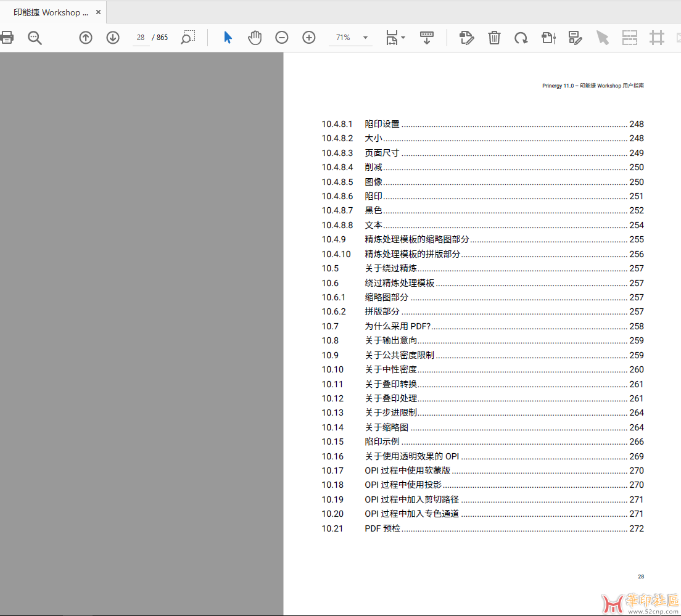Screen dimensions: 681x616
Task: Choose the Selection arrow tool
Action: click(x=228, y=38)
